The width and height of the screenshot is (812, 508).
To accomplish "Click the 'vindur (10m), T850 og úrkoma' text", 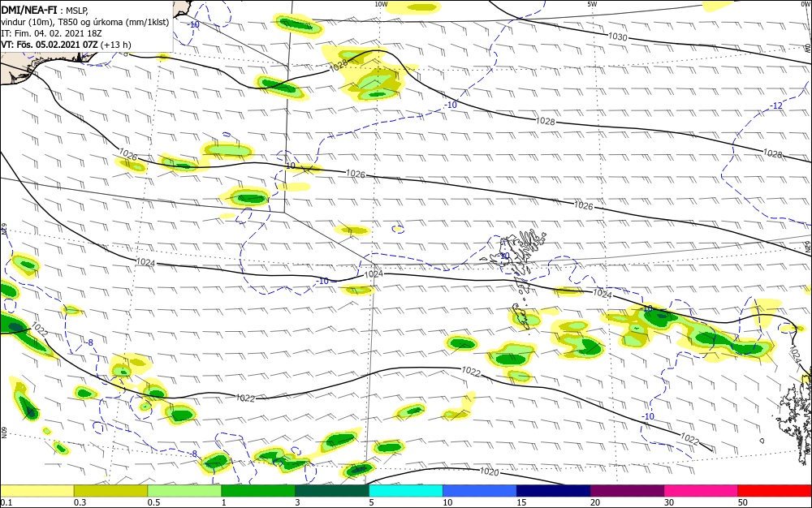I will point(62,22).
